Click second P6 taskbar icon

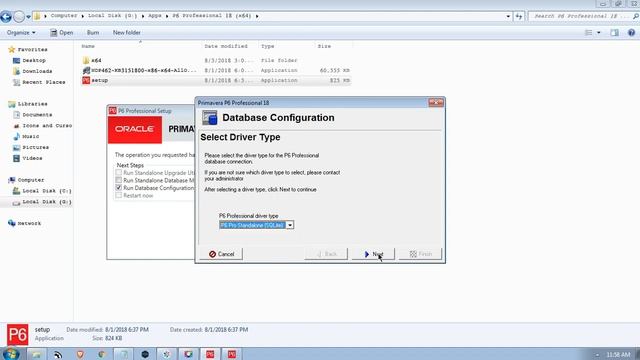coord(232,354)
